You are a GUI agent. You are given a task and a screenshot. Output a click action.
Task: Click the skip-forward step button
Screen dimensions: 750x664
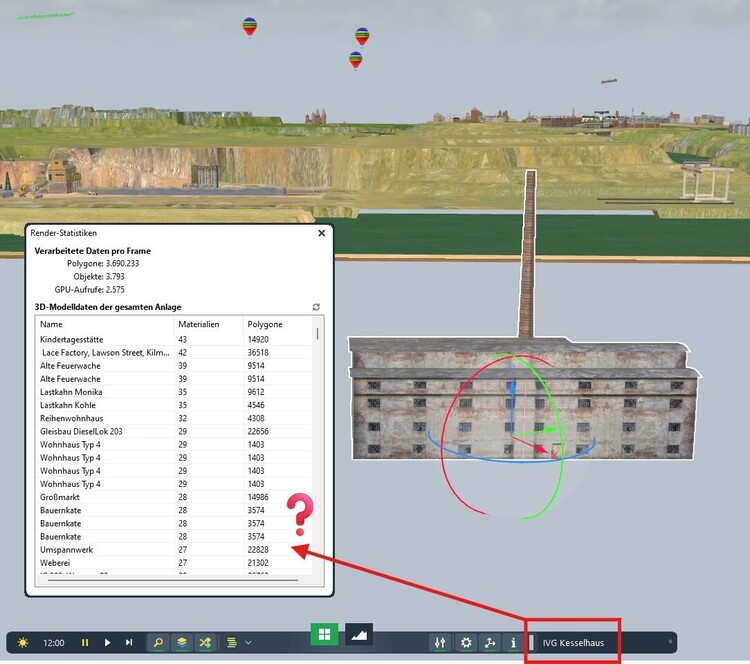129,643
